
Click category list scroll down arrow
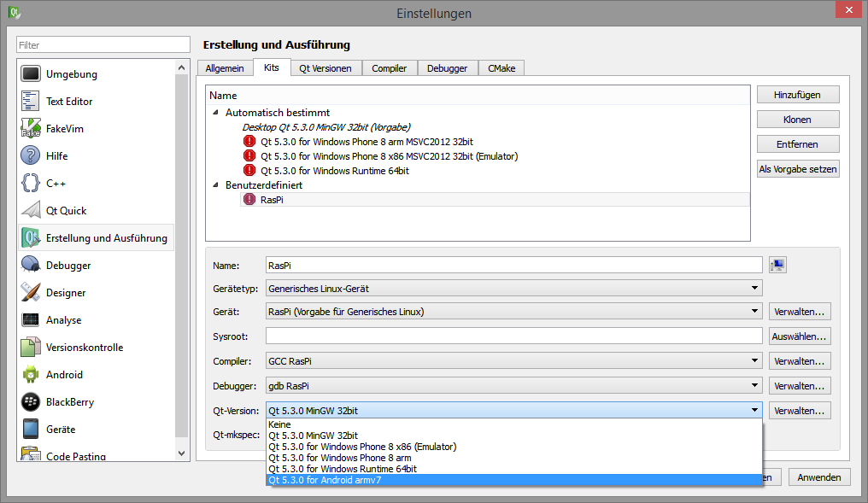[182, 453]
